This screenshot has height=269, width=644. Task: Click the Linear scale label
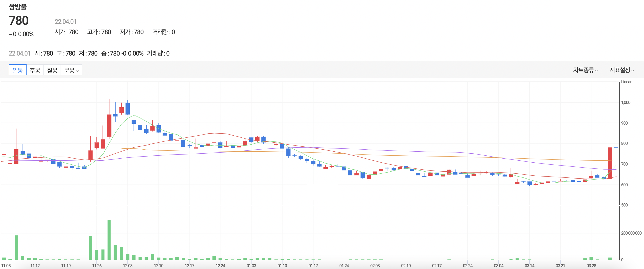tap(626, 82)
